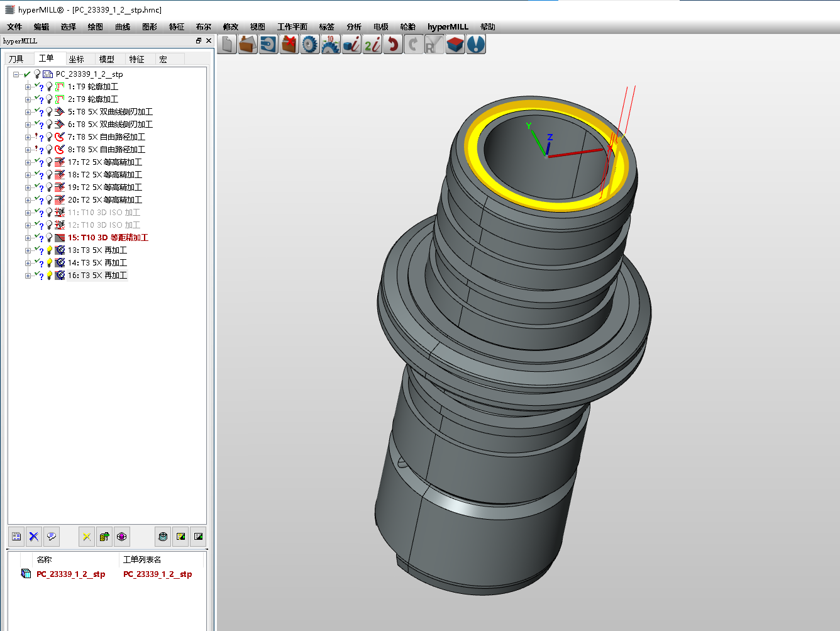Expand job 8: T8 5X 自由路径加工

click(x=28, y=150)
